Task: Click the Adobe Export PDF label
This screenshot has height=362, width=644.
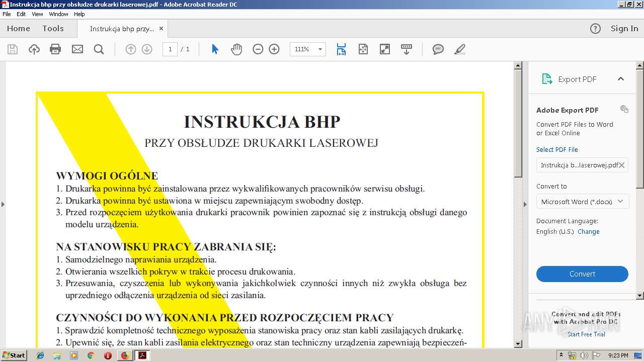Action: coord(567,110)
